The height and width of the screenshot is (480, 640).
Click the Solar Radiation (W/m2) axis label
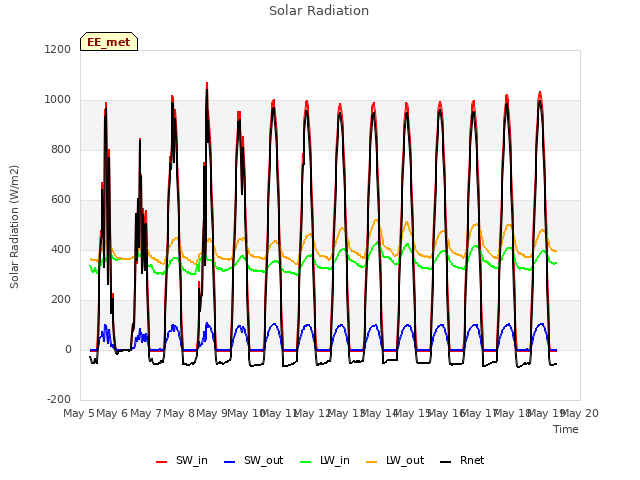click(x=14, y=227)
